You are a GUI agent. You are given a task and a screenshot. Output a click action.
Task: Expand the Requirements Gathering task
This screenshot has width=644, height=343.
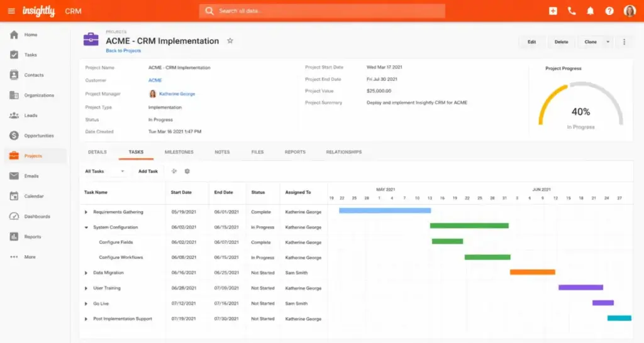click(86, 212)
